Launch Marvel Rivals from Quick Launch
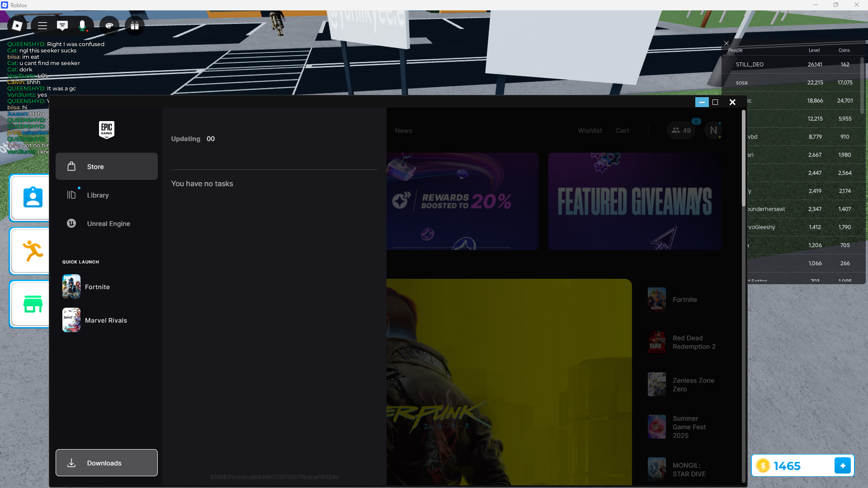 [107, 320]
